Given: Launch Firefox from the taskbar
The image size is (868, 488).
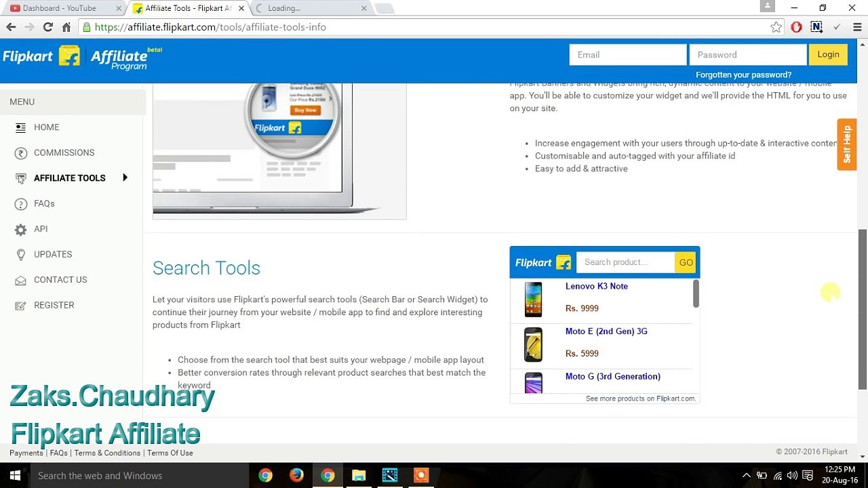Looking at the screenshot, I should click(x=296, y=476).
